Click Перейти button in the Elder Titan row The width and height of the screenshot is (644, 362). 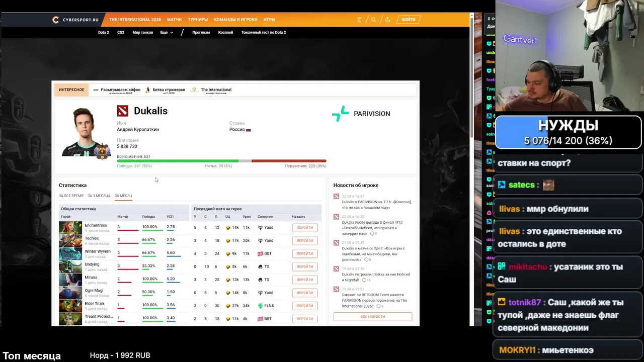(x=305, y=306)
